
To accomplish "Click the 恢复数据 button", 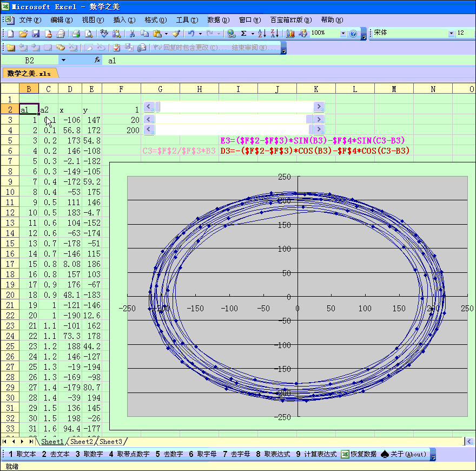I will [x=359, y=454].
